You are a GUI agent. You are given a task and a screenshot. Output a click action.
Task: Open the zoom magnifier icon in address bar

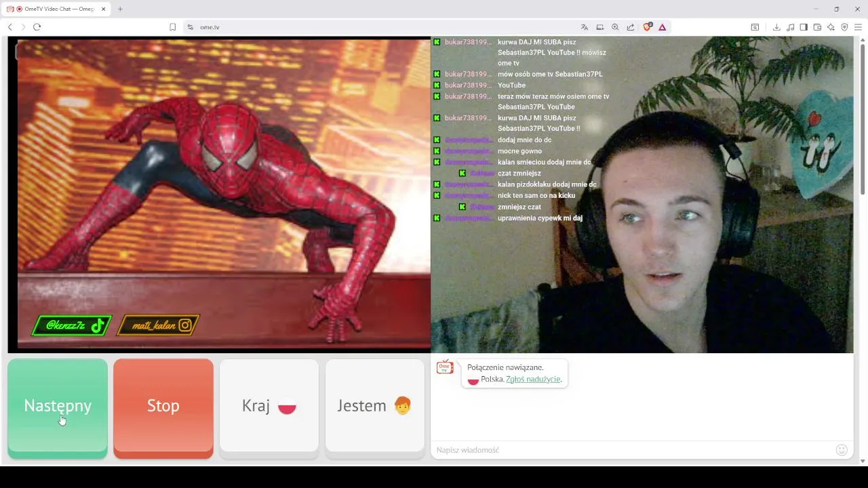(615, 27)
